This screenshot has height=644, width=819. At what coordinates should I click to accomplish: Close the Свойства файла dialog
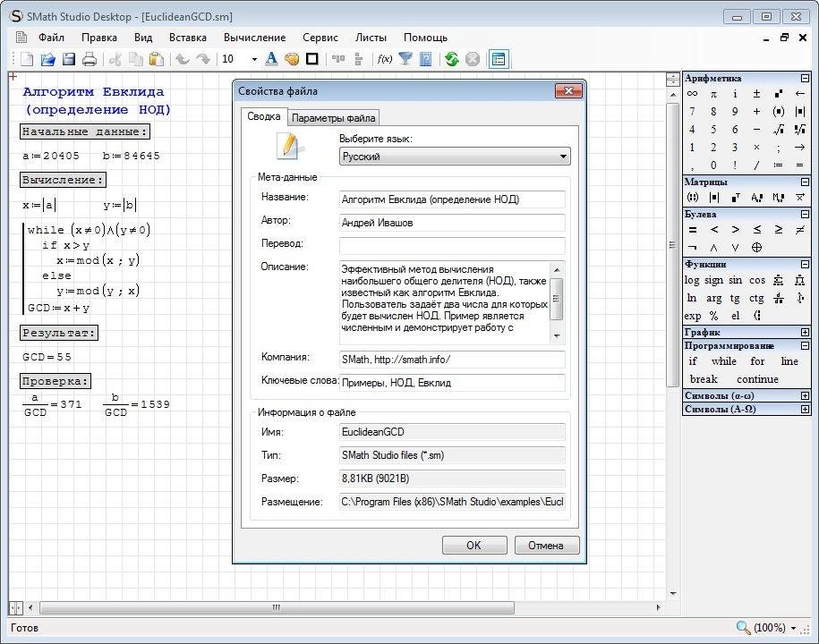[x=568, y=91]
